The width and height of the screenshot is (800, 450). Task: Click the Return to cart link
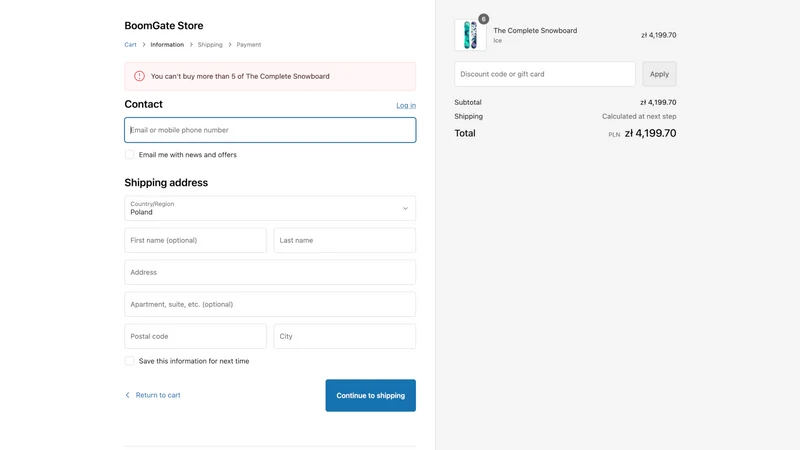tap(158, 395)
